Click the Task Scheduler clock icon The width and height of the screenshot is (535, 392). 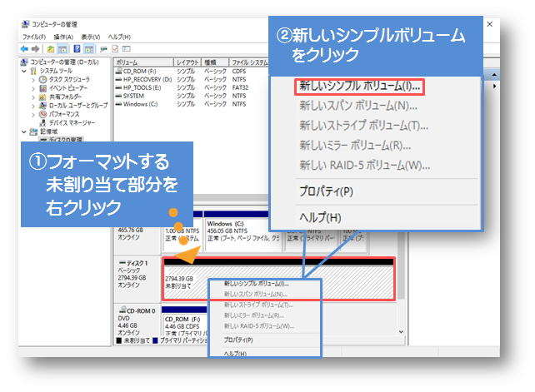pos(42,79)
